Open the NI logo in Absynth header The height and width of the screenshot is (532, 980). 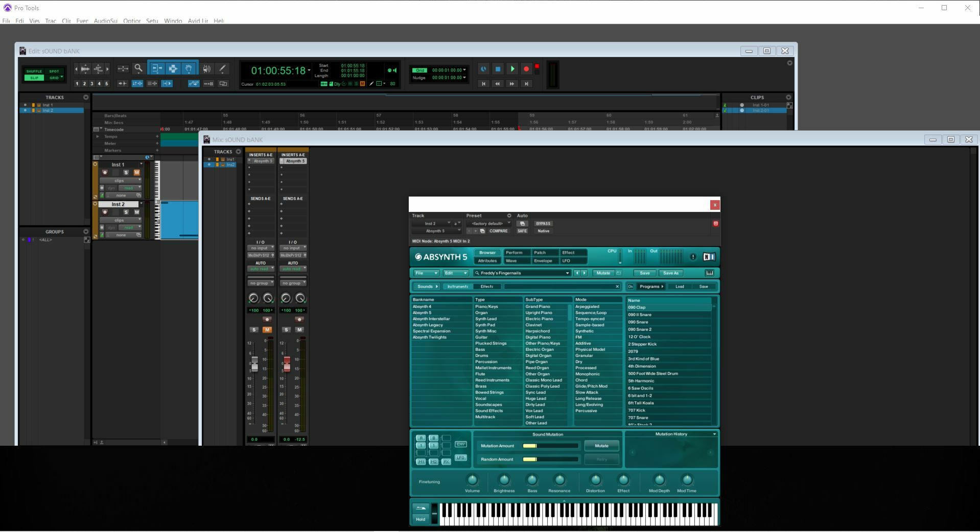coord(709,257)
